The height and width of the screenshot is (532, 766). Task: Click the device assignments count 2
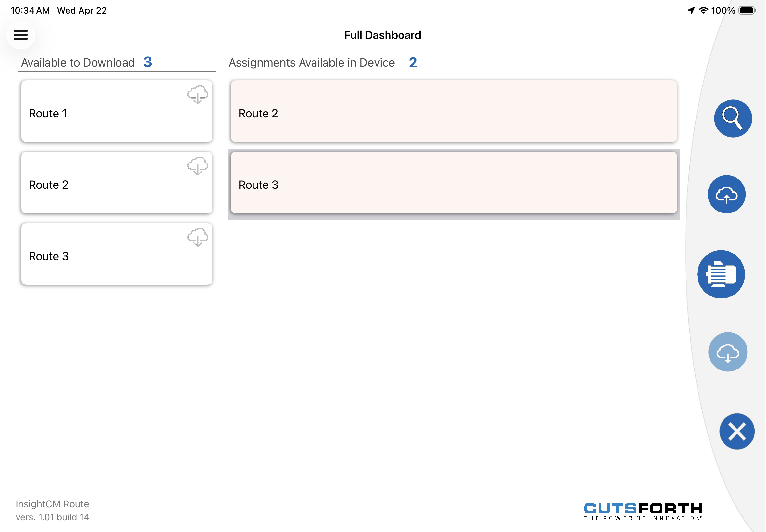(413, 63)
